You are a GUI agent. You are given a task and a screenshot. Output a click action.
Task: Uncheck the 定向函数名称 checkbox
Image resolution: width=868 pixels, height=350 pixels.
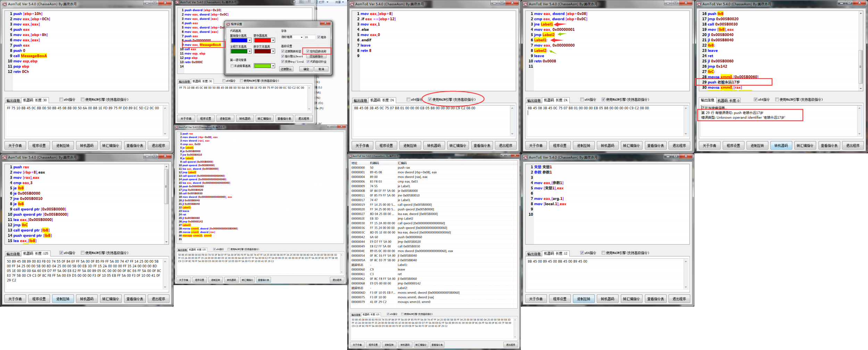coord(308,51)
